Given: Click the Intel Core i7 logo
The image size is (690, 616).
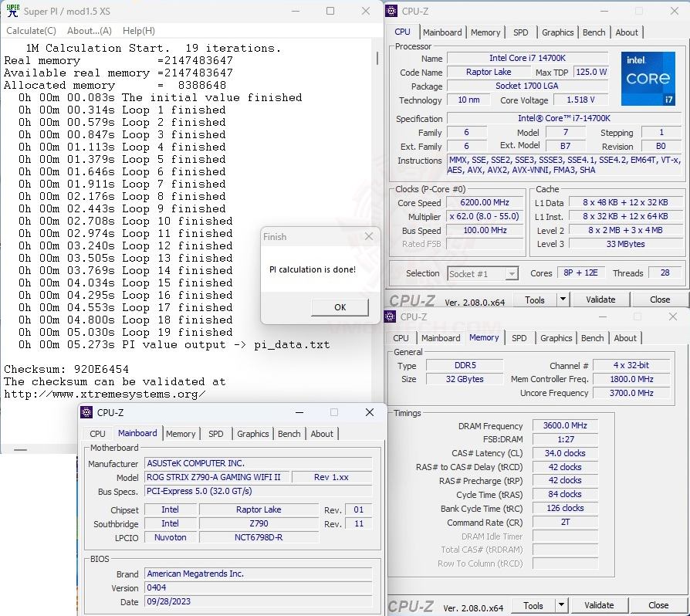Looking at the screenshot, I should tap(648, 79).
